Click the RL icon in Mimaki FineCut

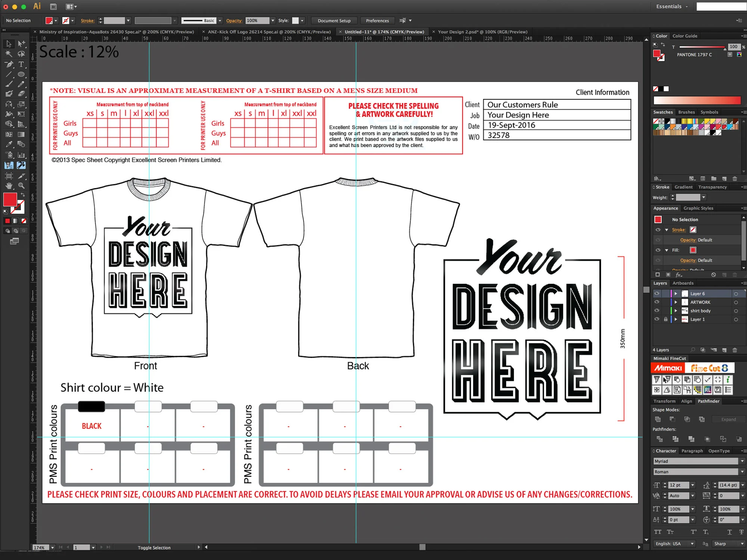(x=707, y=390)
